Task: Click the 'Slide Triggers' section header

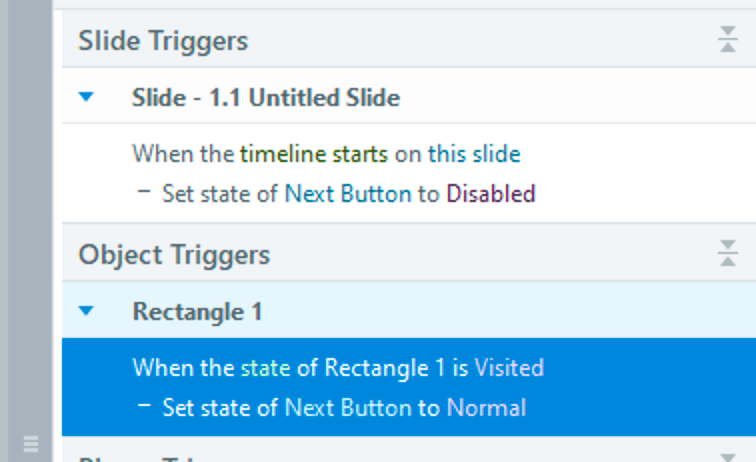Action: coord(163,41)
